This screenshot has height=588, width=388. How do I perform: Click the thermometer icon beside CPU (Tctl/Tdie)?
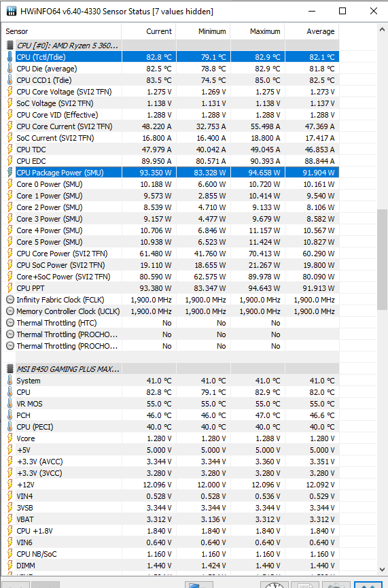click(x=10, y=56)
